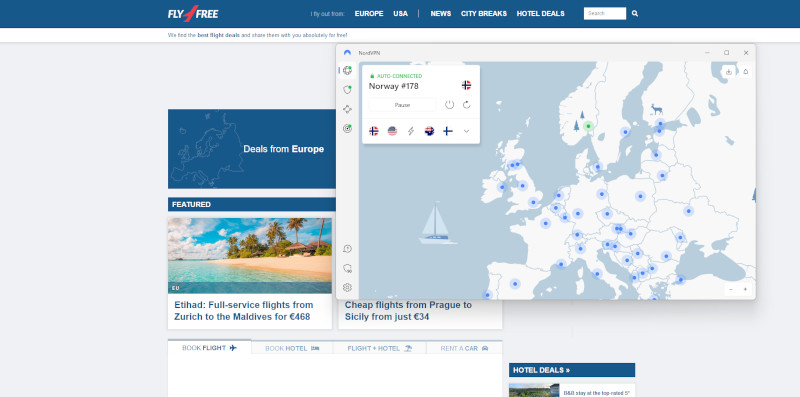This screenshot has width=800, height=397.
Task: Select the Australia flag in recent connections
Action: coord(429,131)
